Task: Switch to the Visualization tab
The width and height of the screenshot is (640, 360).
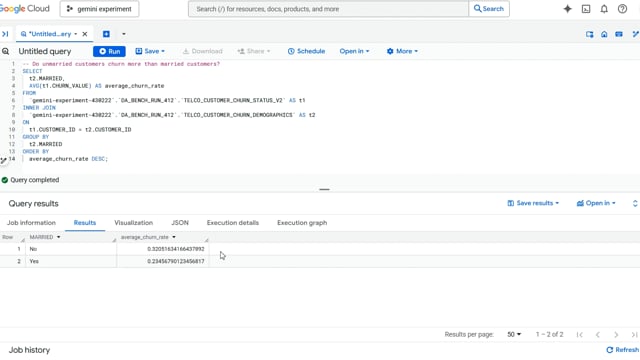Action: (133, 222)
